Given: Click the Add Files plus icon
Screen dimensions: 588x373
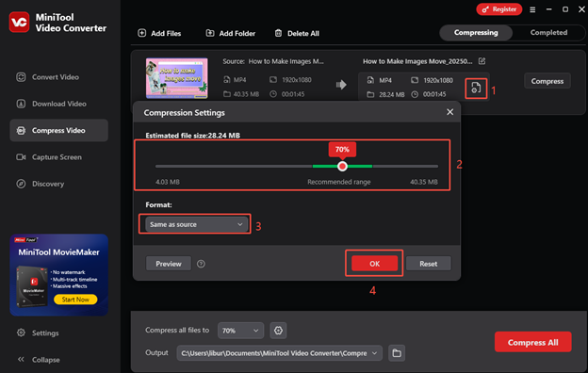Looking at the screenshot, I should [x=141, y=33].
